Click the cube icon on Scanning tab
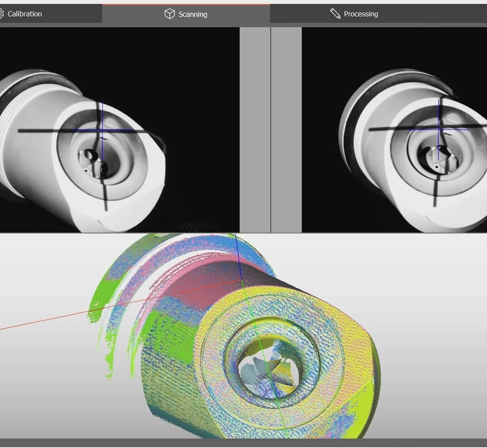Screen dimensions: 487x448 pos(170,14)
